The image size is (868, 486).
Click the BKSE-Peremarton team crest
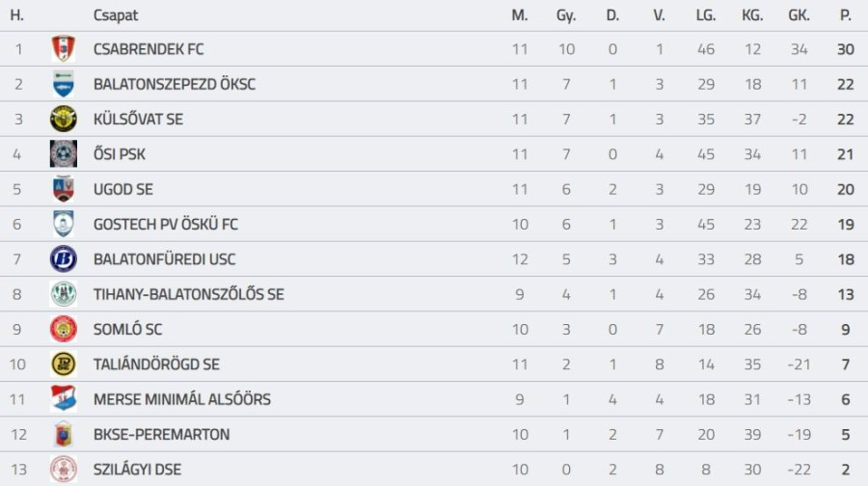pos(63,434)
